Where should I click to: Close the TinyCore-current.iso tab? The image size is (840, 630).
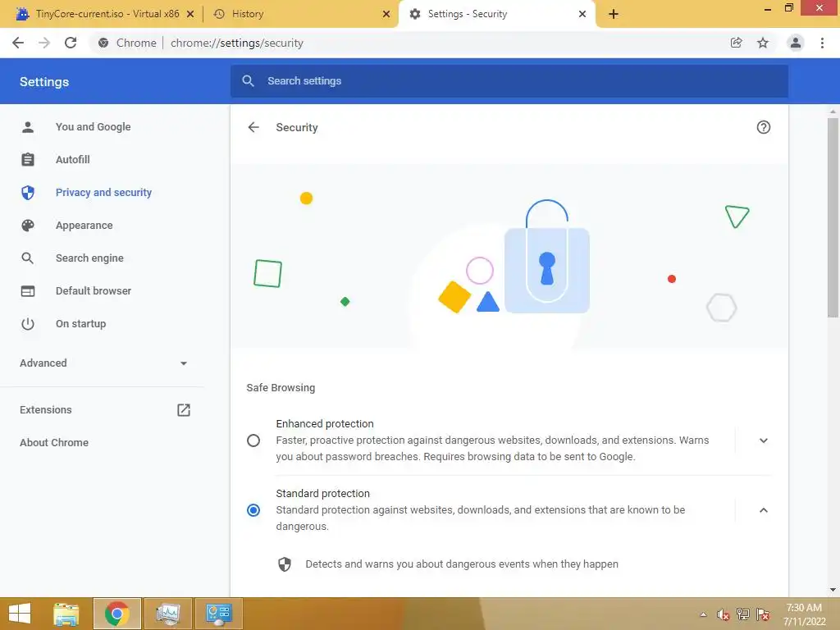(190, 14)
